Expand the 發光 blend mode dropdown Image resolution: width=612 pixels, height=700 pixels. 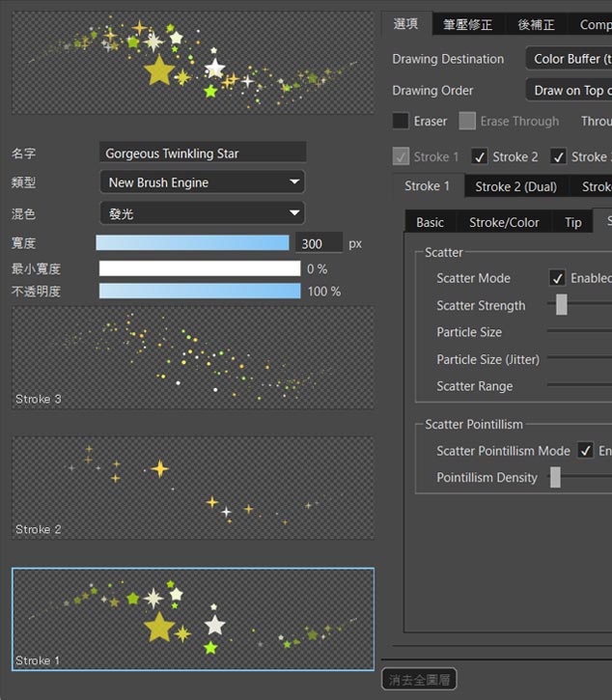(202, 213)
